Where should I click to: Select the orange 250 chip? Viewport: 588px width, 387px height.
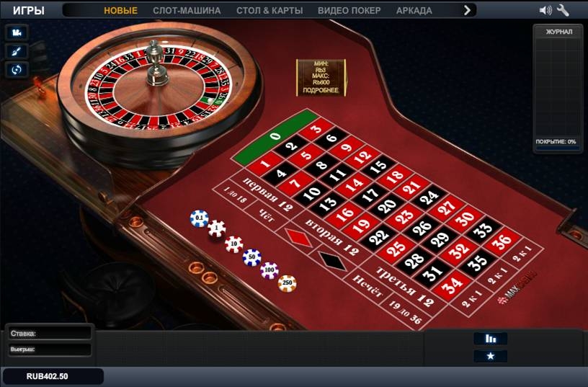coord(288,283)
